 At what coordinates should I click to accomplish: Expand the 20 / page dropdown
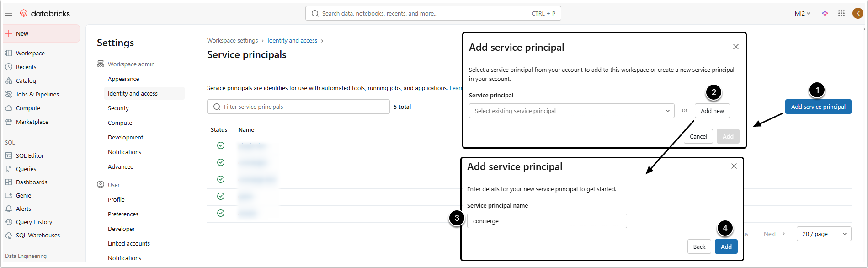824,234
